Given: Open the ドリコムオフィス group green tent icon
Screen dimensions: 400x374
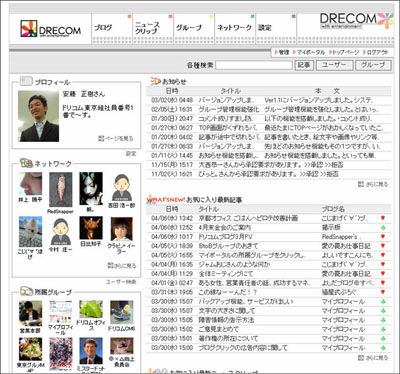Looking at the screenshot, I should pyautogui.click(x=91, y=309).
